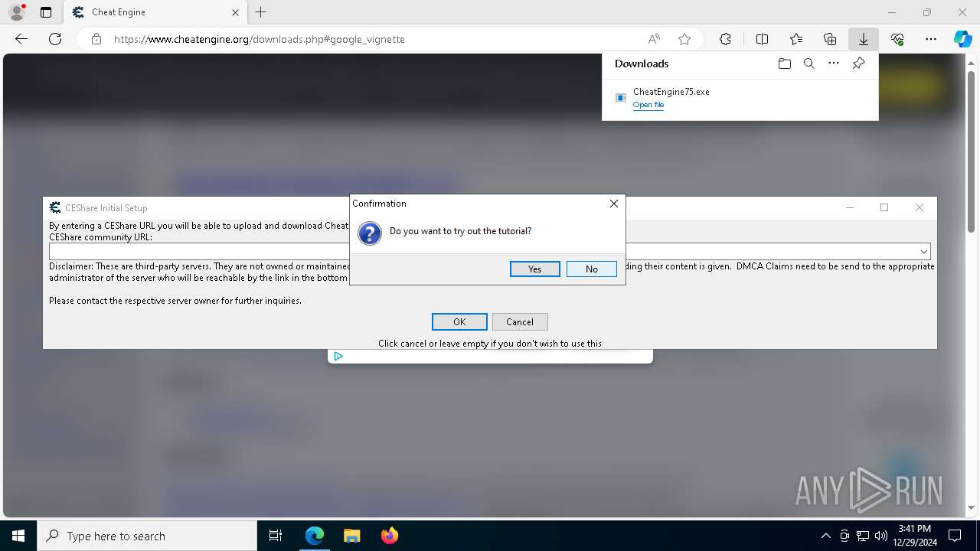980x551 pixels.
Task: Close the Confirmation dialog
Action: coord(614,204)
